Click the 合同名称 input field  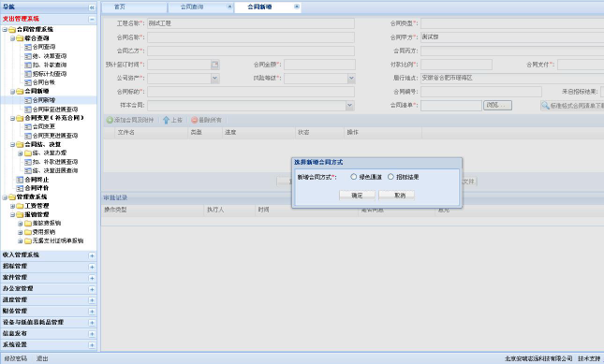(x=251, y=37)
